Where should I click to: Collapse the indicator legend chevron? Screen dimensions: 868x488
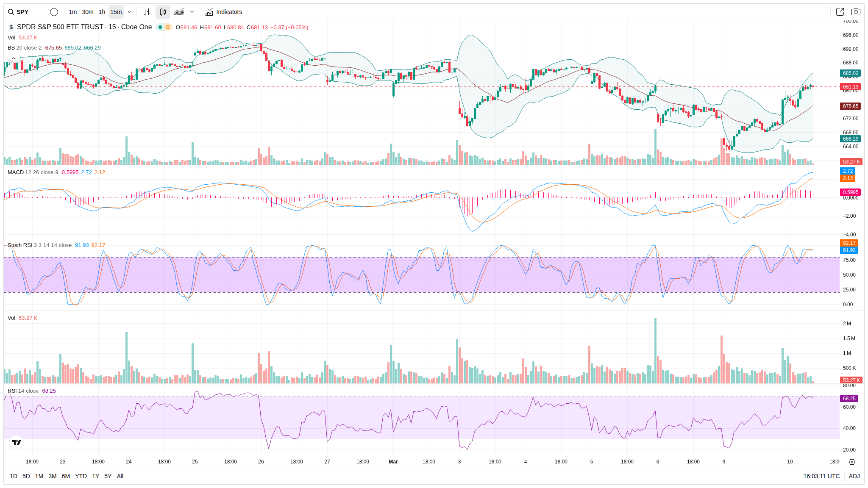14,58
